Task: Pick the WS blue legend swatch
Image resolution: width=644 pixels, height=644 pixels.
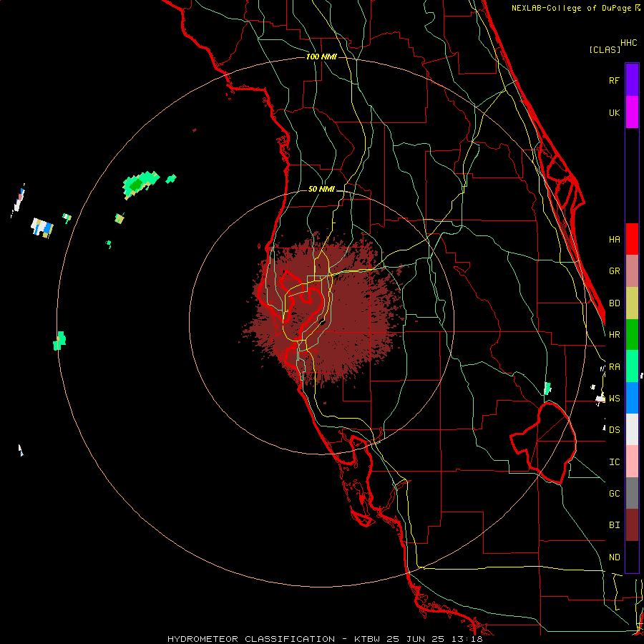Action: click(x=632, y=398)
